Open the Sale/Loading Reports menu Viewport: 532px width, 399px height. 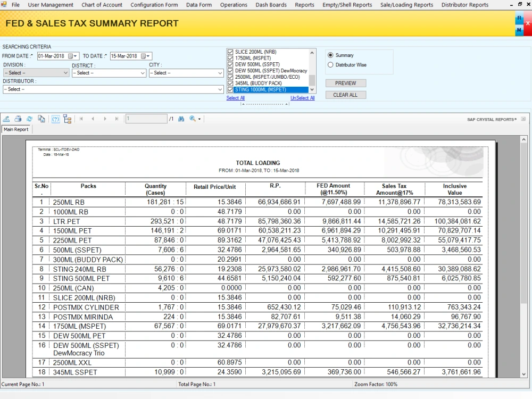click(x=407, y=5)
